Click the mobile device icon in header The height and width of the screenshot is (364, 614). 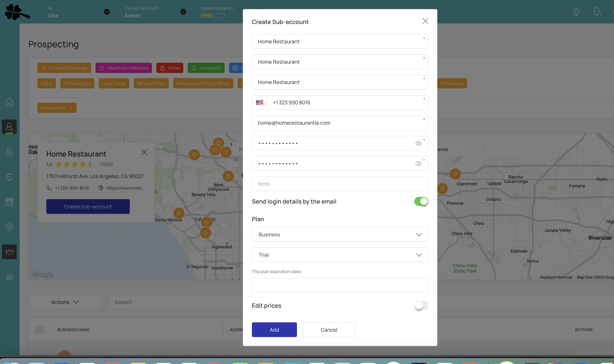(x=597, y=12)
